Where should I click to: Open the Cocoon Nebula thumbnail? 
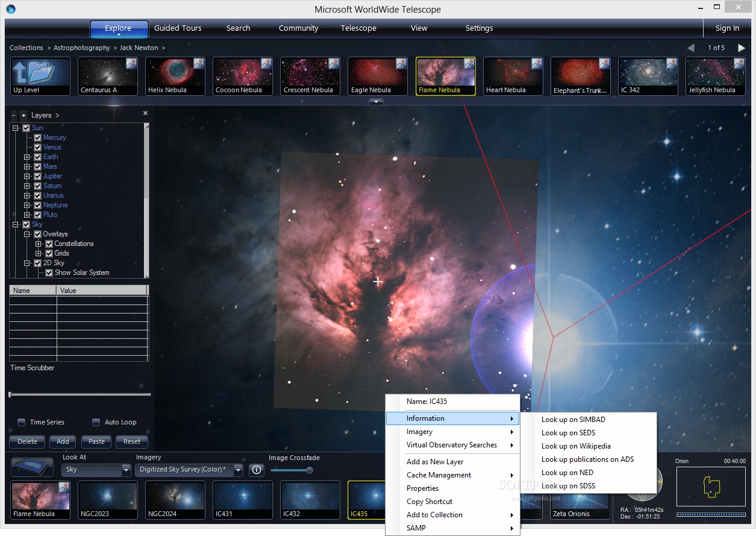point(243,77)
